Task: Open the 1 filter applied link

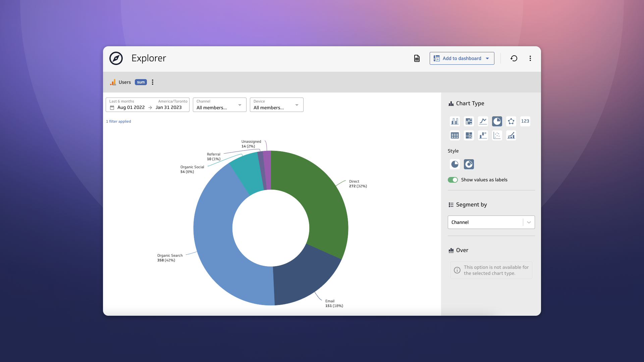Action: (x=118, y=121)
